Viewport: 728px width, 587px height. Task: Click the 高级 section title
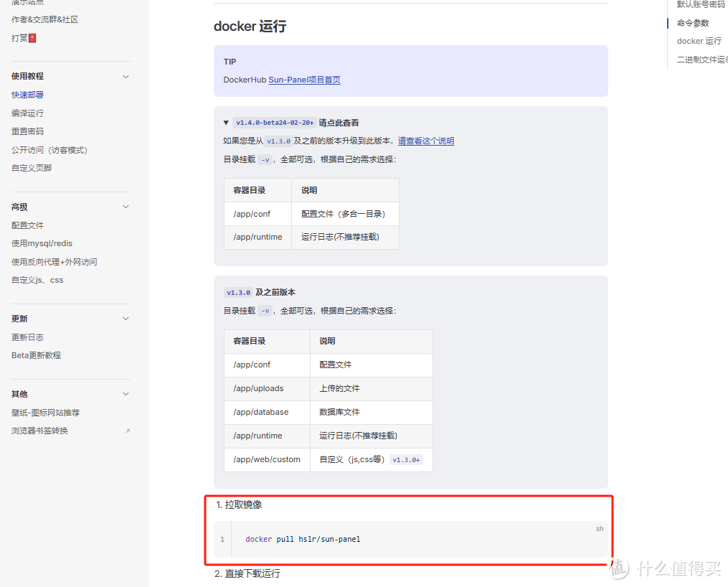point(19,207)
